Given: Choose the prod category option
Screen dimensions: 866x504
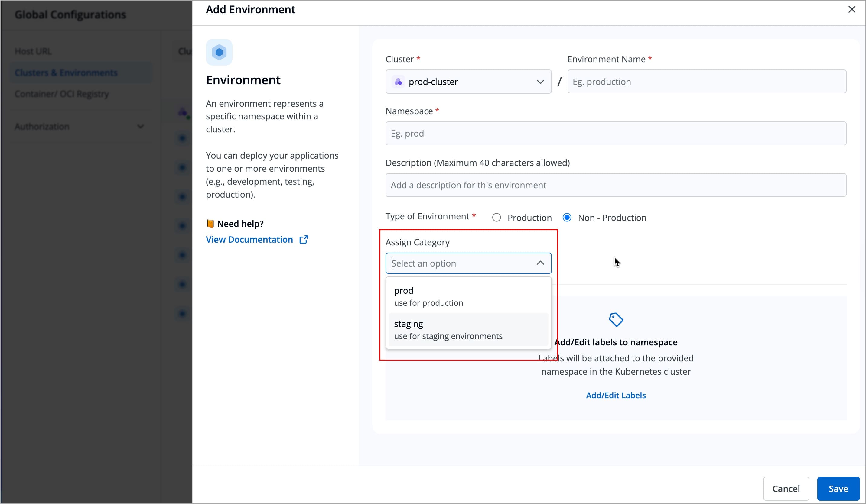Looking at the screenshot, I should pyautogui.click(x=468, y=296).
